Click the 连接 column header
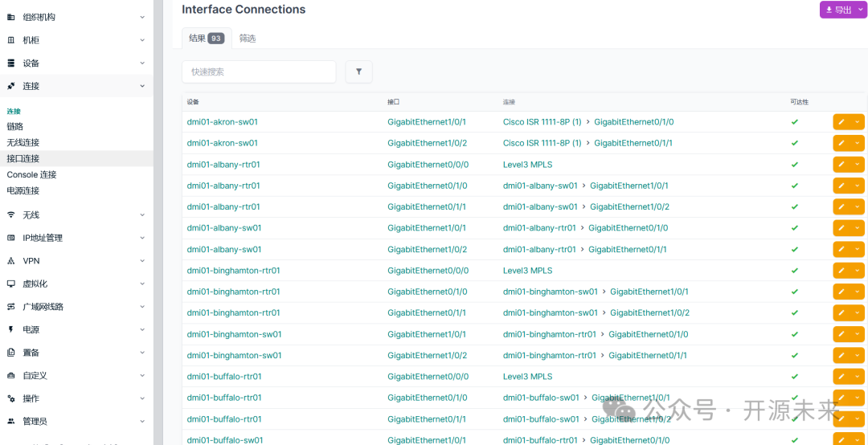868x445 pixels. [509, 102]
